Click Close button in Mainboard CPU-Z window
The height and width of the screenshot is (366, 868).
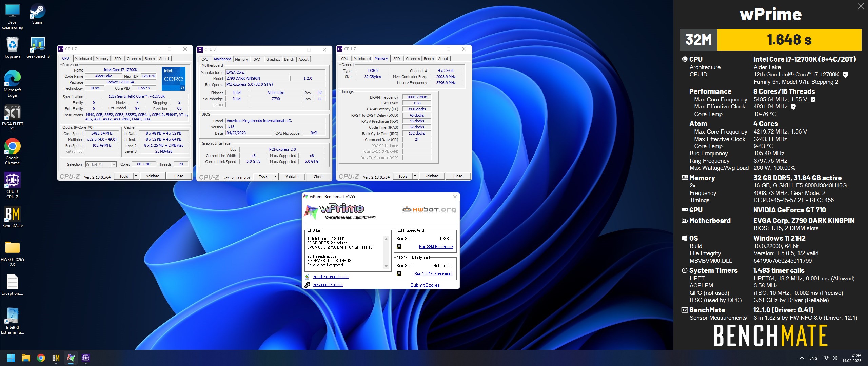[318, 177]
